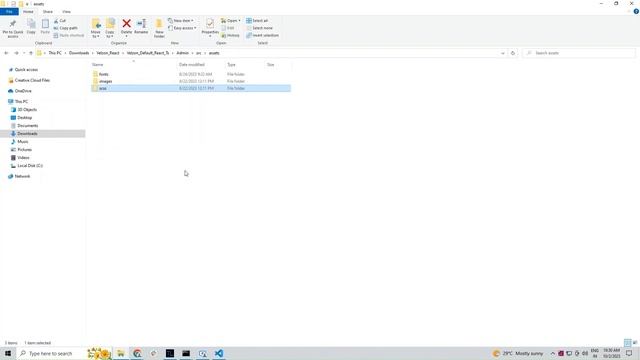Open the Move to dropdown

click(96, 29)
